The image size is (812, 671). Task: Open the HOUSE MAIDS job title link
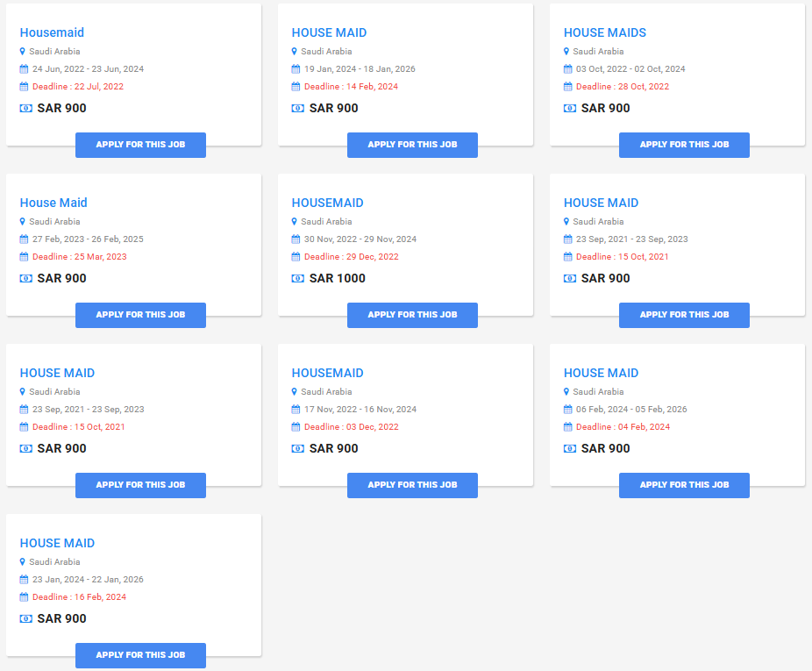[x=604, y=32]
